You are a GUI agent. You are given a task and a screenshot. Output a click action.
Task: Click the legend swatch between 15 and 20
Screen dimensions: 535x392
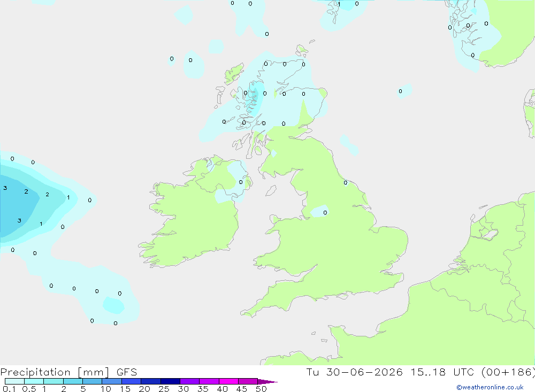[132, 381]
